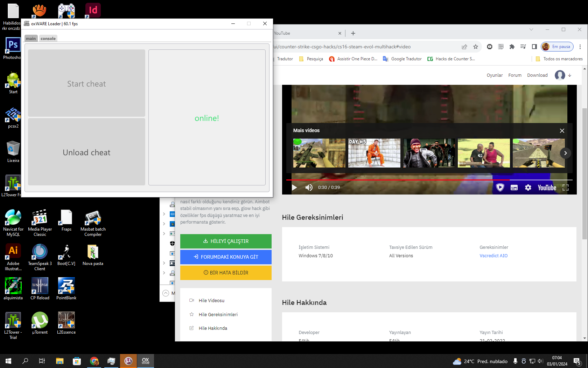This screenshot has width=588, height=368.
Task: Show next suggested videos with arrow
Action: click(566, 153)
